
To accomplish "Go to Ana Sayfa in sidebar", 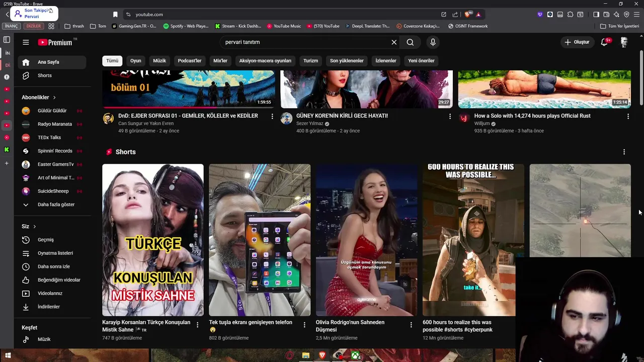I will (52, 62).
